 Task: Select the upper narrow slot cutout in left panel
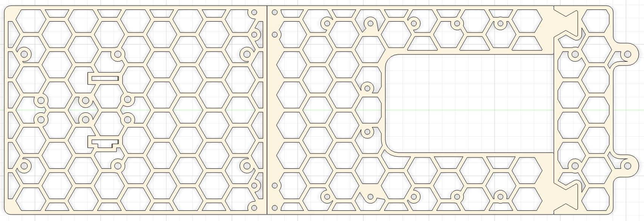105,78
